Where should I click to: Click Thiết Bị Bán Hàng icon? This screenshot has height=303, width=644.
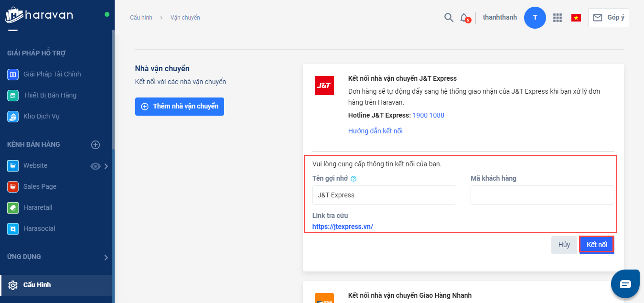click(x=13, y=95)
